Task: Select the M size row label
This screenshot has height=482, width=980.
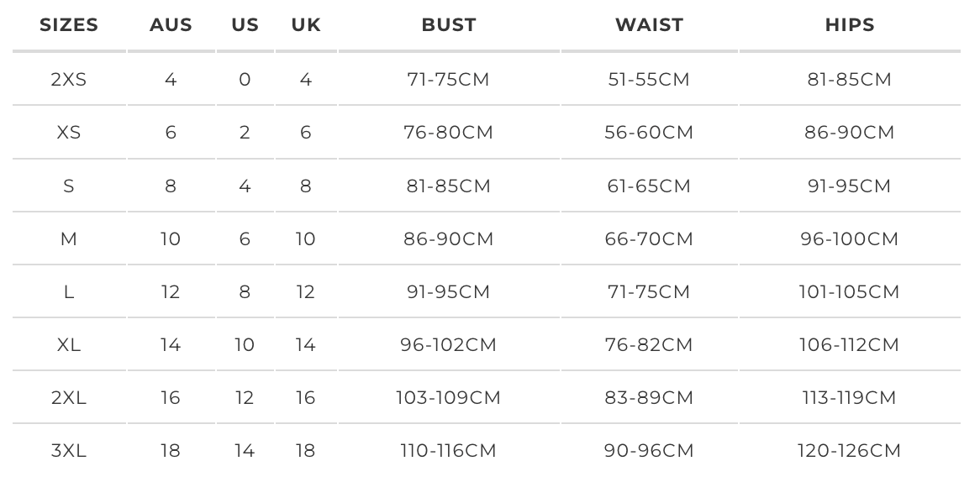Action: [x=69, y=239]
